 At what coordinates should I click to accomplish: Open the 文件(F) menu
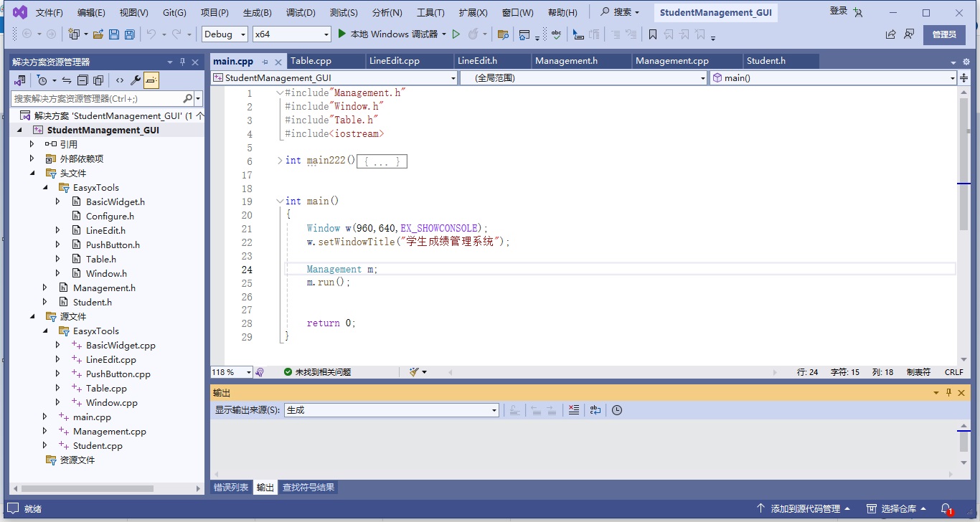[50, 13]
